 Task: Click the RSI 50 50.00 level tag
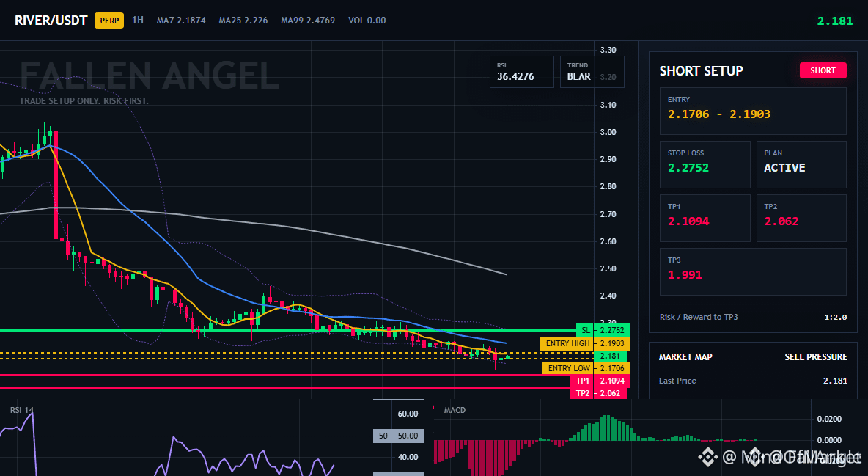click(x=399, y=436)
